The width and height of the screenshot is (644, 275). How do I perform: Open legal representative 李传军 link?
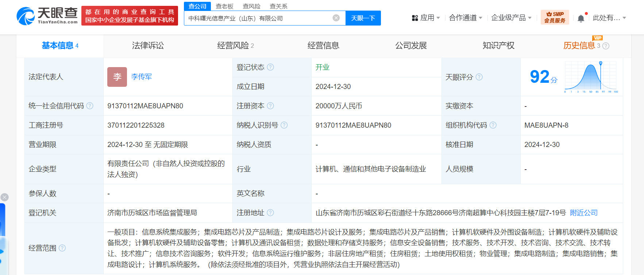[x=141, y=77]
